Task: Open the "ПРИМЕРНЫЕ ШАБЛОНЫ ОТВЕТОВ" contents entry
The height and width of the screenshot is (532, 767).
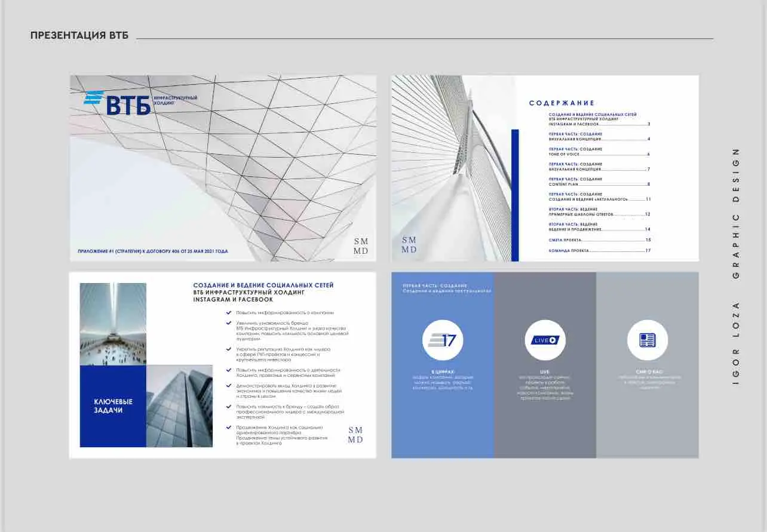Action: (x=599, y=211)
